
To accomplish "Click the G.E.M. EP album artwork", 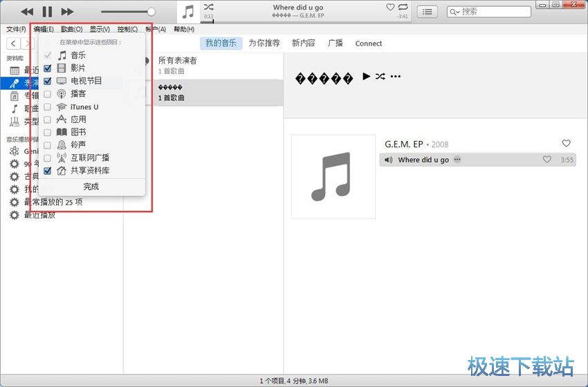I will coord(333,176).
